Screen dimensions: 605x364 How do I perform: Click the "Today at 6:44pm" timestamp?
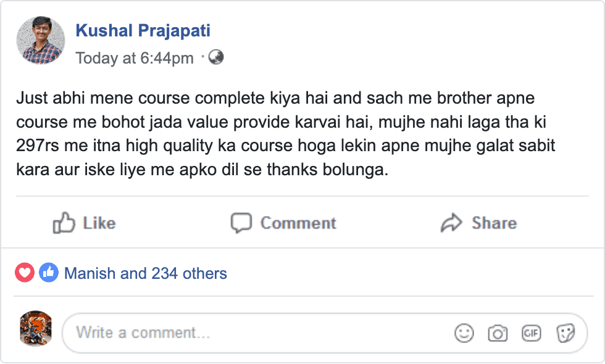tap(134, 58)
